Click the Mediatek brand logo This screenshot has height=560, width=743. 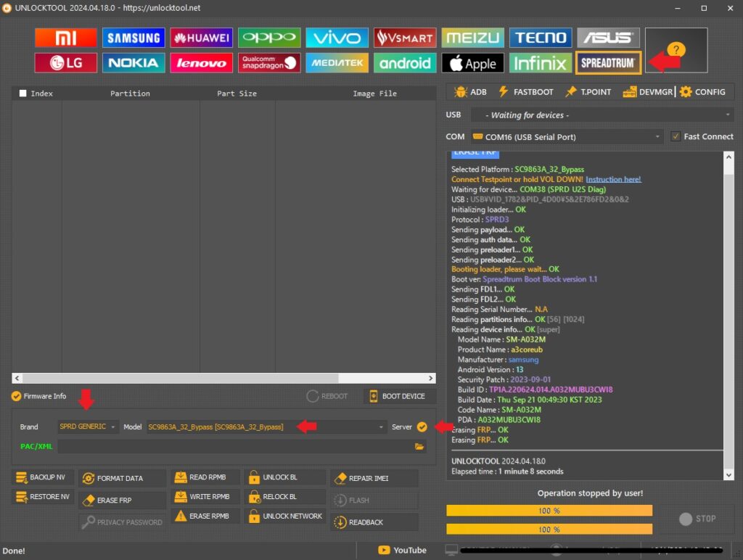337,63
